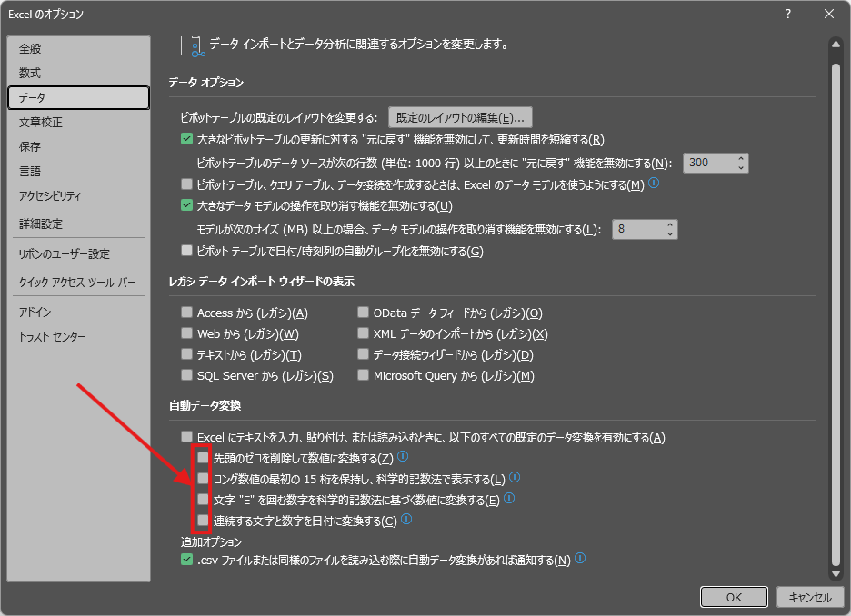Enable テキストから (レガシ) checkbox

pos(186,354)
